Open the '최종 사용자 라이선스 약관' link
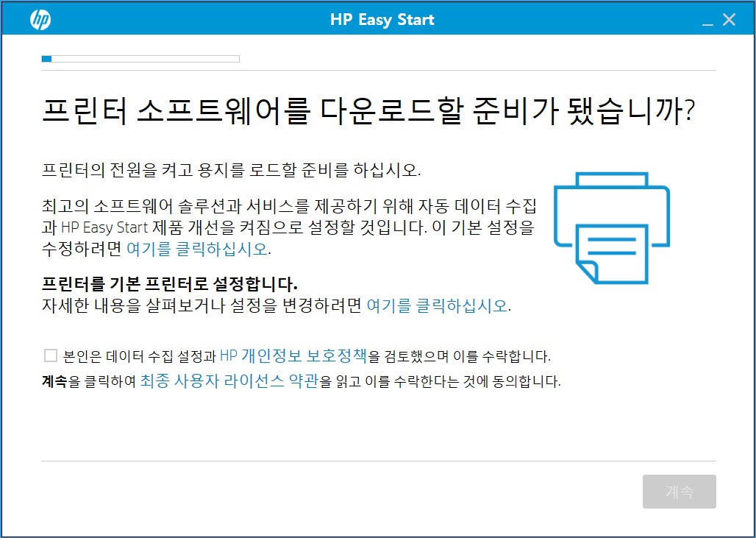 coord(229,381)
